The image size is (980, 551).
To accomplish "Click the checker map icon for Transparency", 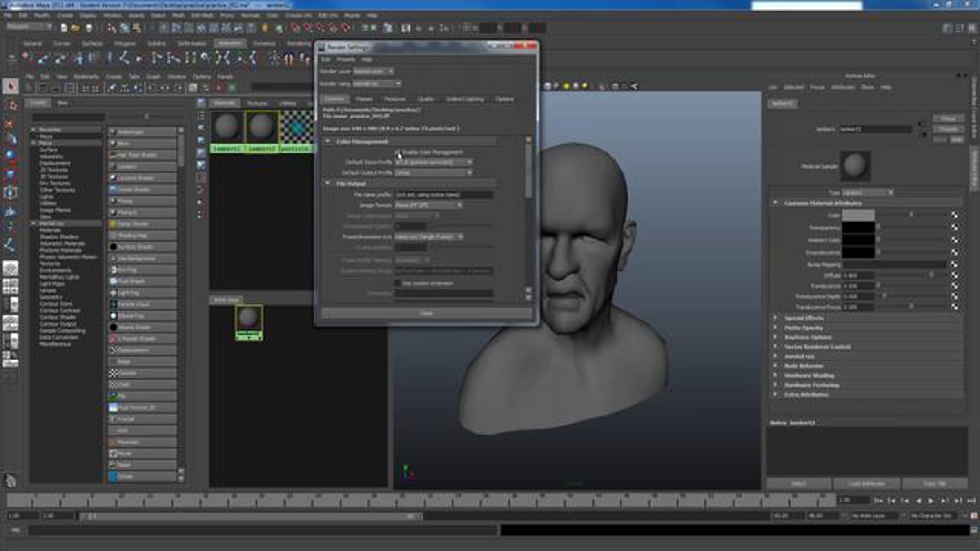I will point(954,227).
